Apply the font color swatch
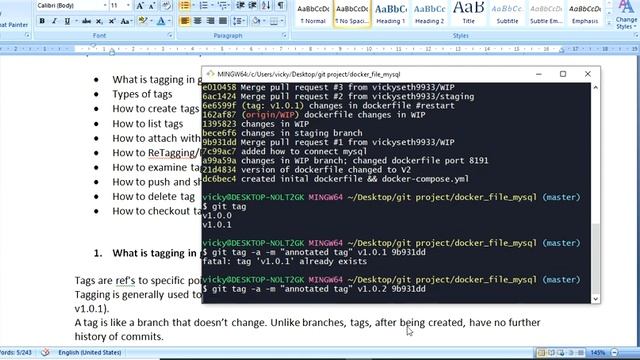The image size is (640, 360). point(161,21)
